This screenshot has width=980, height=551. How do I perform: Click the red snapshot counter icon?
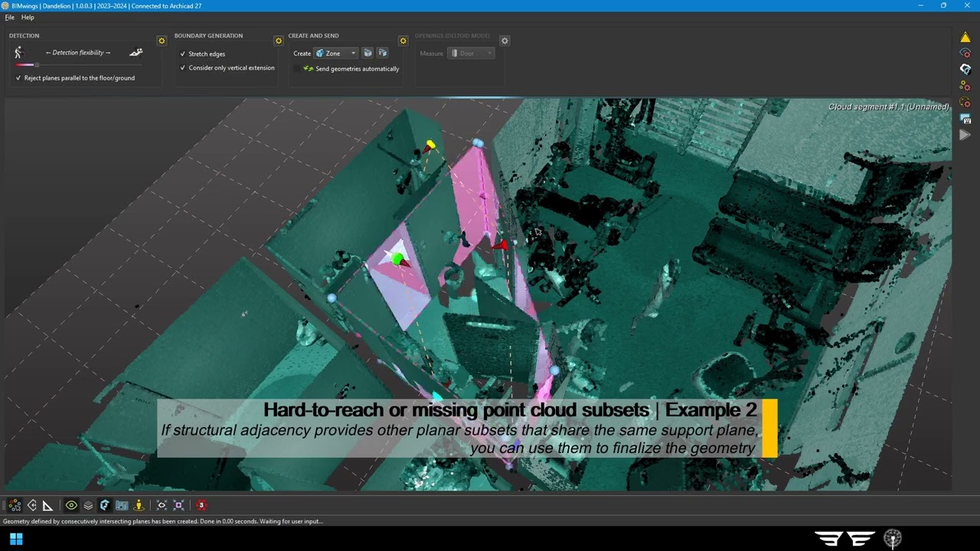[x=201, y=505]
